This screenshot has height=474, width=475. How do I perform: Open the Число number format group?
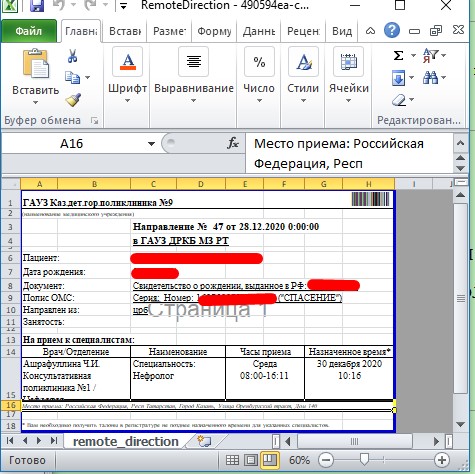coord(259,75)
